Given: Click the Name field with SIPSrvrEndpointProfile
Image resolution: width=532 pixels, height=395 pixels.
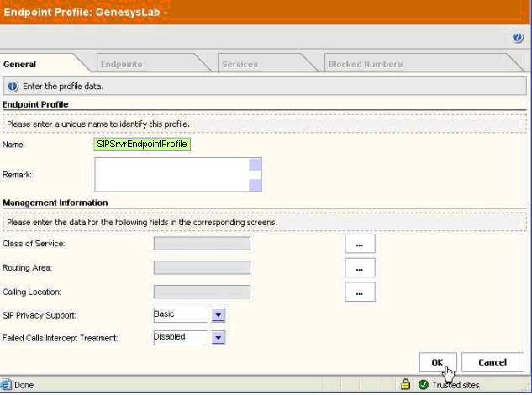Looking at the screenshot, I should click(x=143, y=144).
